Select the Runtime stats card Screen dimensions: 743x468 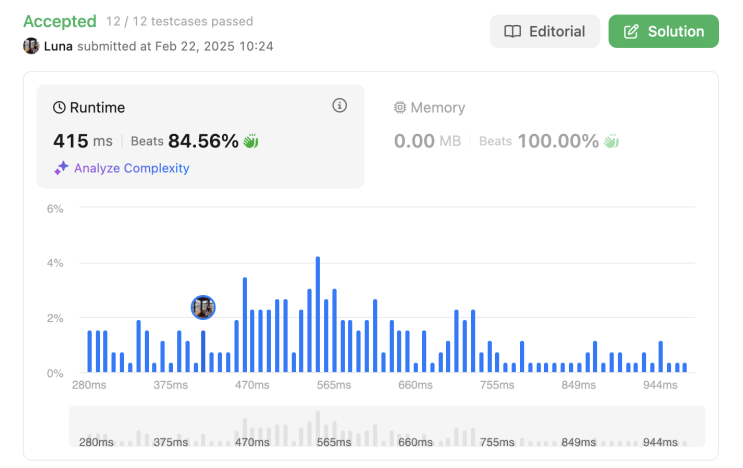pos(200,136)
